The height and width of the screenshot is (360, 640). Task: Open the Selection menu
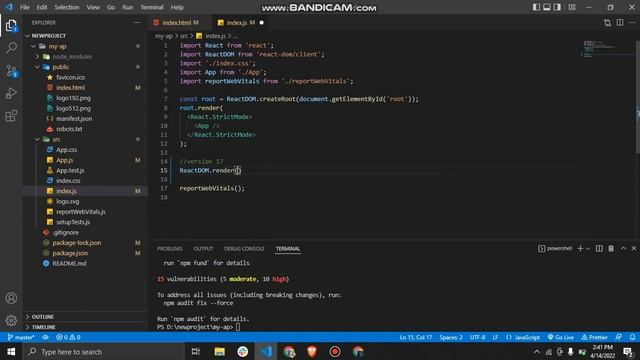67,7
